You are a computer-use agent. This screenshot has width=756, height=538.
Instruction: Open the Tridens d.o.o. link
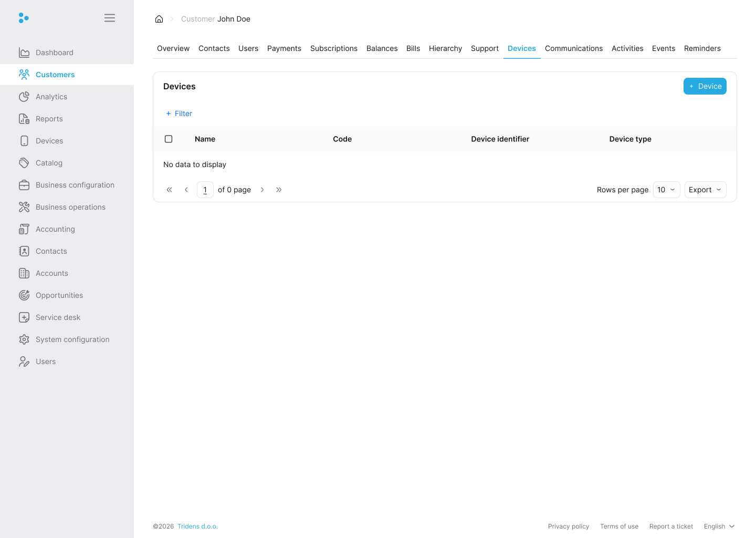click(197, 526)
